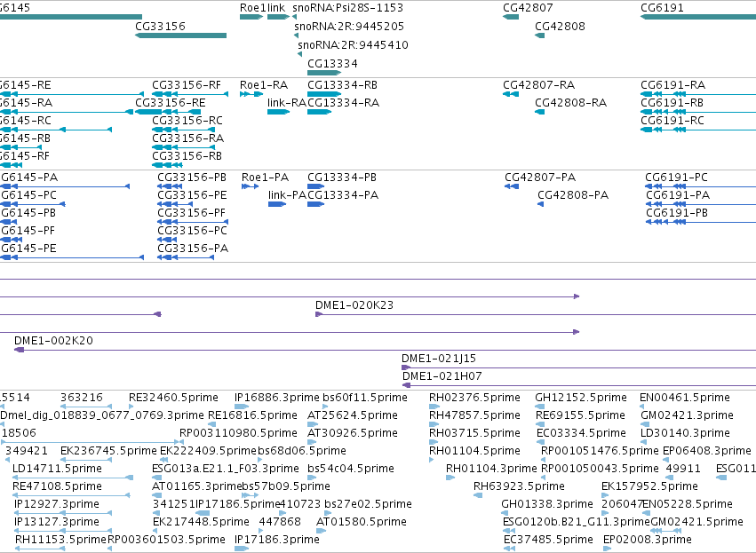Select the CG33156-PE protein label

pos(193,195)
